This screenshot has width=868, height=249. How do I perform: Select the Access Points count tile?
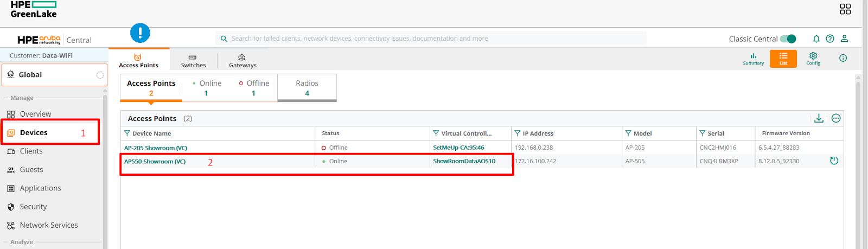point(151,88)
